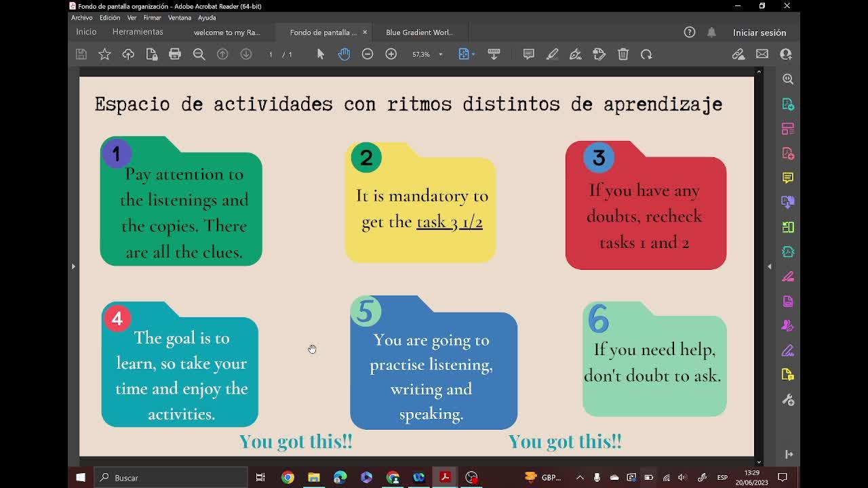Activate the Hand pan tool
This screenshot has height=488, width=868.
tap(344, 54)
